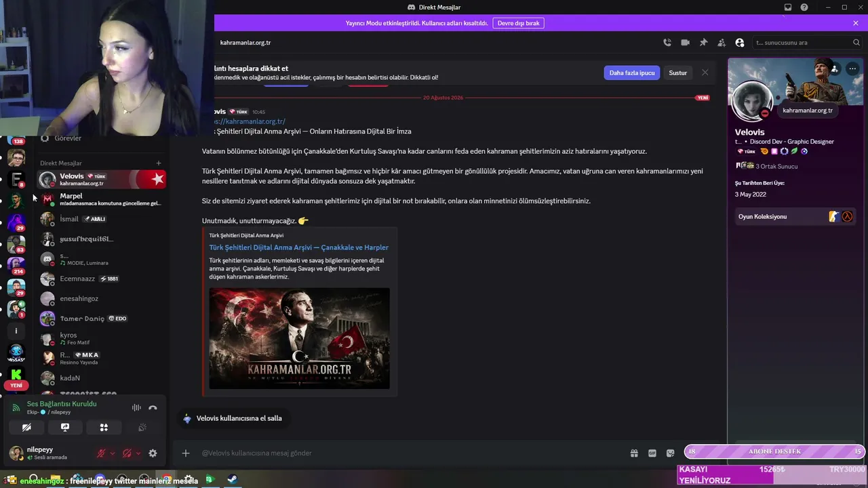Open pinned messages

703,42
